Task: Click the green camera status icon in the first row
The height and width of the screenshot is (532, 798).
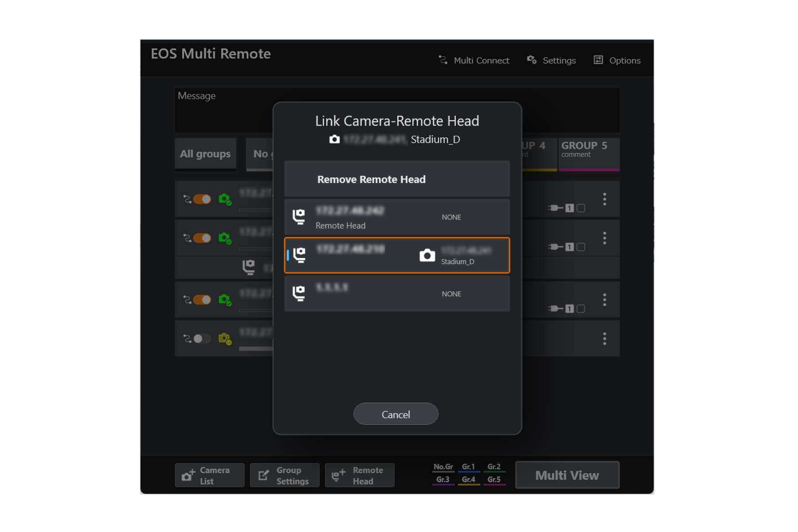Action: (x=225, y=199)
